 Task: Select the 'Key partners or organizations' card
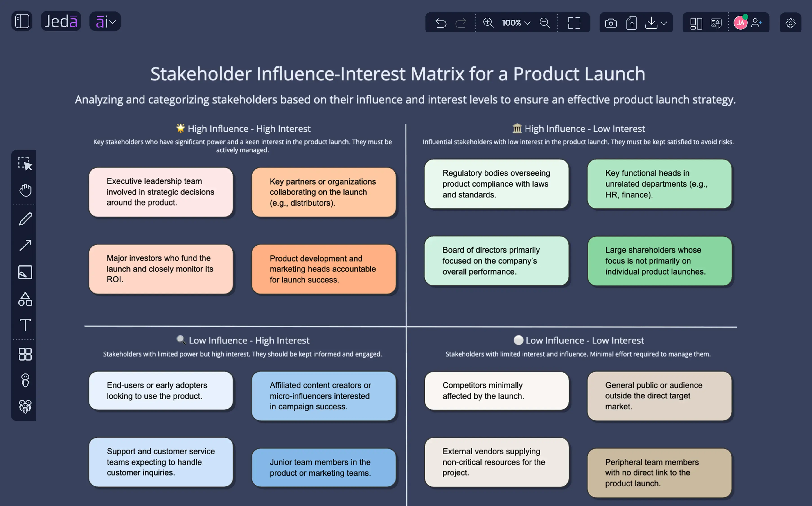click(x=324, y=192)
